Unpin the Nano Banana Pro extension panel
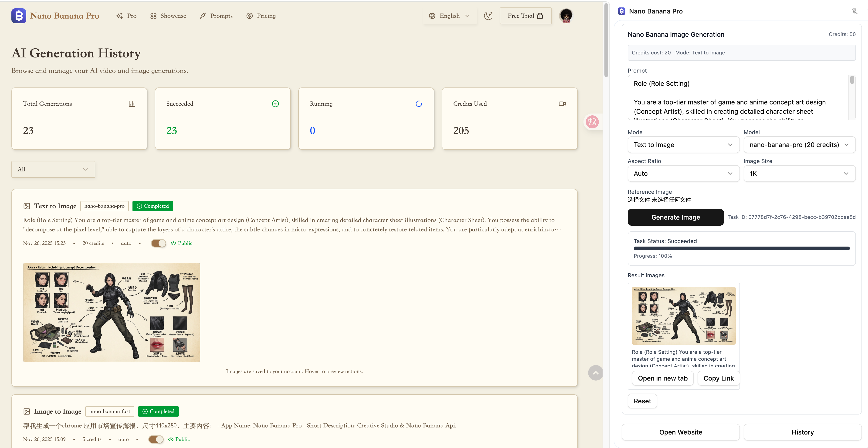The width and height of the screenshot is (868, 448). (855, 11)
